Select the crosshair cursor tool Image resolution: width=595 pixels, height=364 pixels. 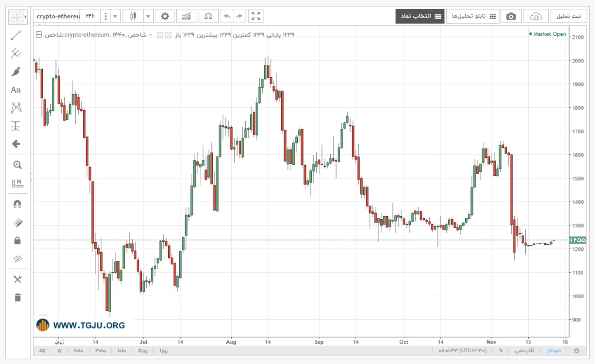[x=16, y=17]
